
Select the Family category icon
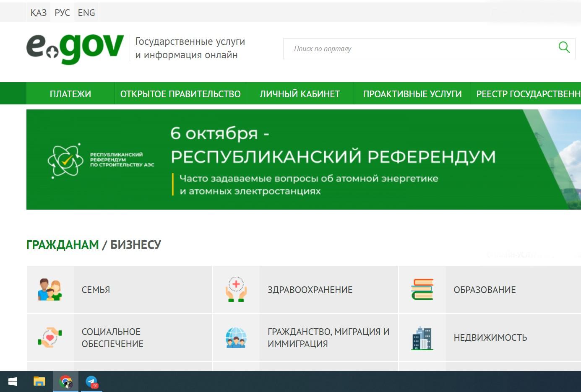(x=50, y=290)
